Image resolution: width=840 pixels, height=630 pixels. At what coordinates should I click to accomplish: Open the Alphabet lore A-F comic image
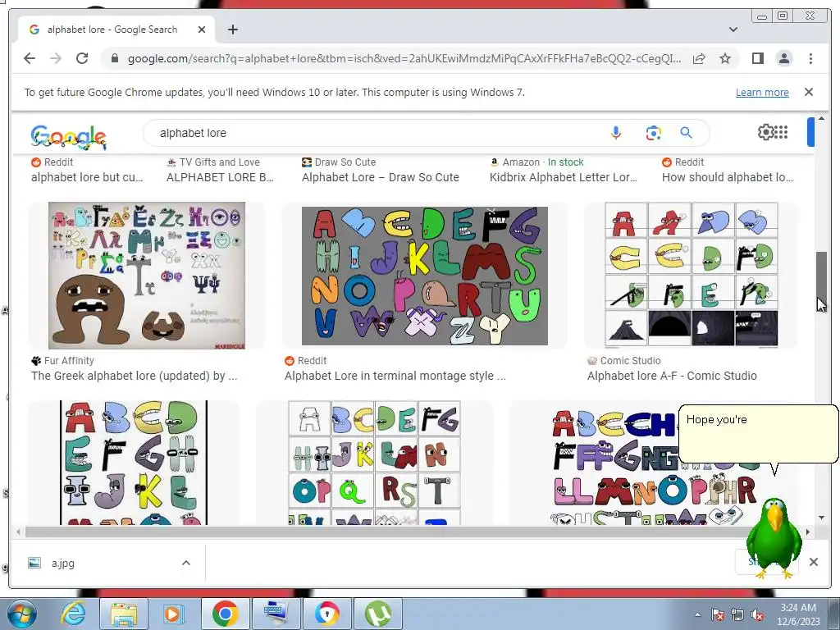[x=691, y=276]
